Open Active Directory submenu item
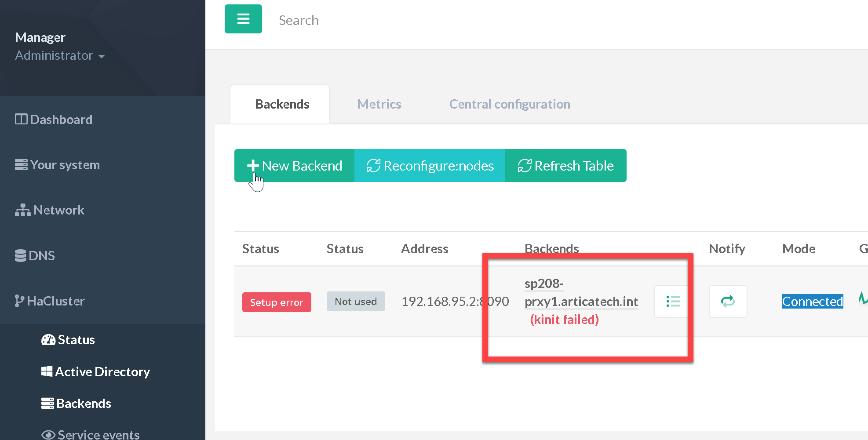This screenshot has width=868, height=440. (x=95, y=372)
